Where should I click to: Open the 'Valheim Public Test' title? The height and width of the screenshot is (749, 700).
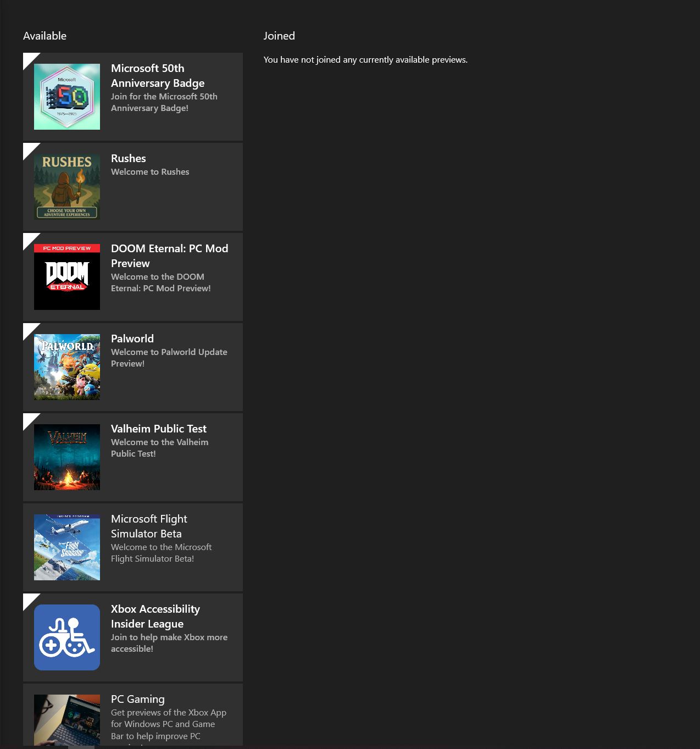coord(159,429)
